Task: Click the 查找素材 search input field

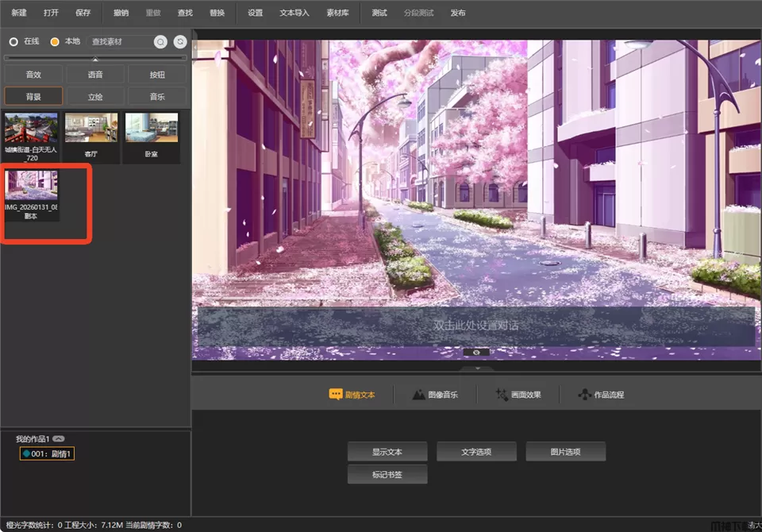Action: point(117,41)
